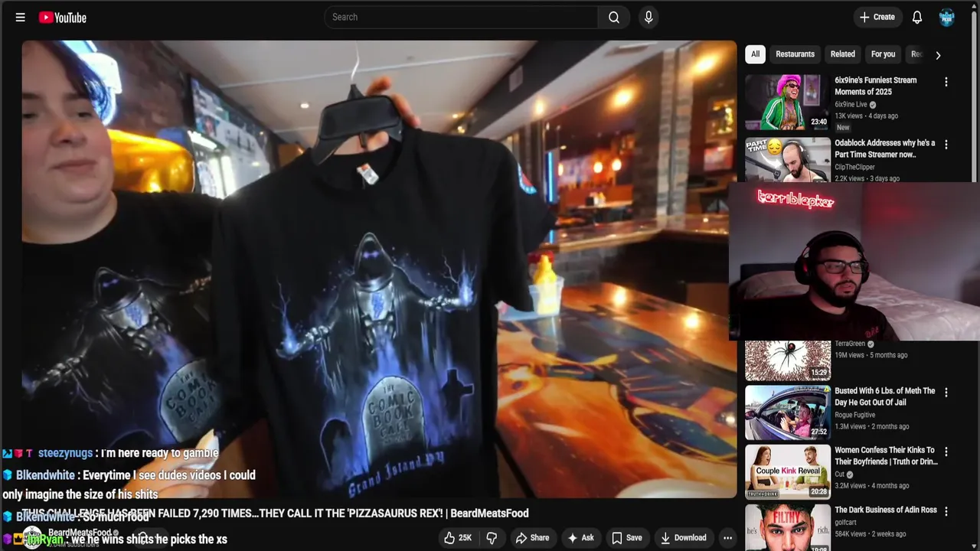This screenshot has width=980, height=551.
Task: Like the video with 25K likes
Action: click(x=459, y=538)
